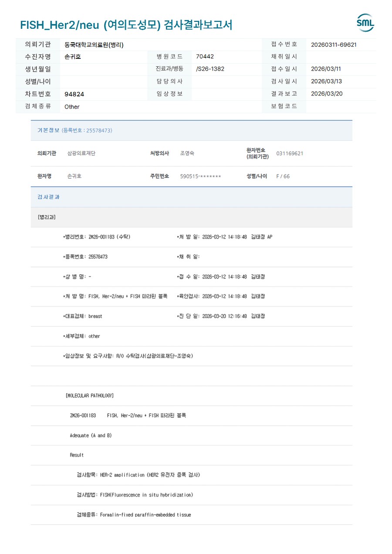Select the 검체종류 value Other

pos(72,107)
